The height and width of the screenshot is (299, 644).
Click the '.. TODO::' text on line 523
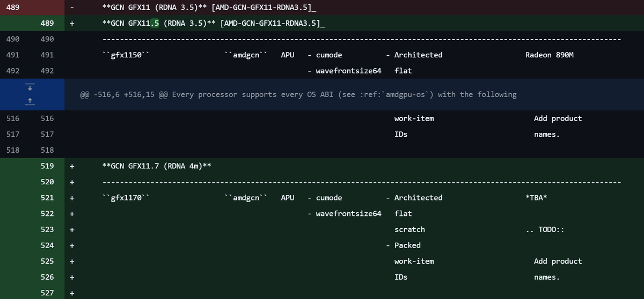coord(545,229)
